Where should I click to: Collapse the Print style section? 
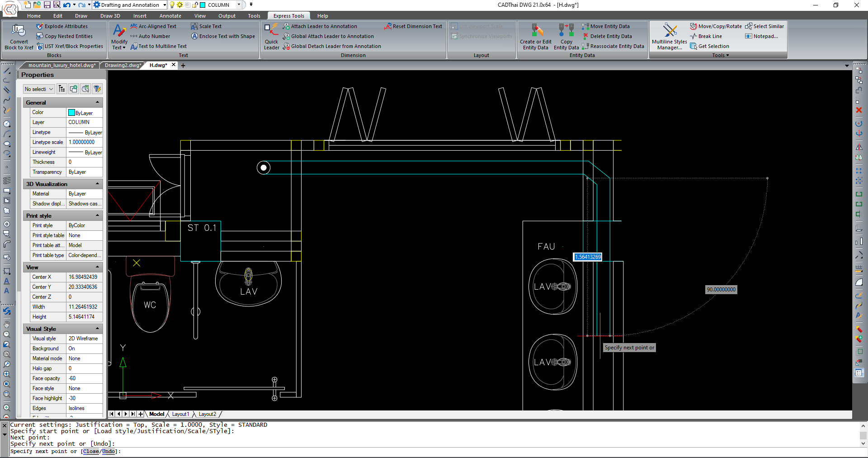97,215
